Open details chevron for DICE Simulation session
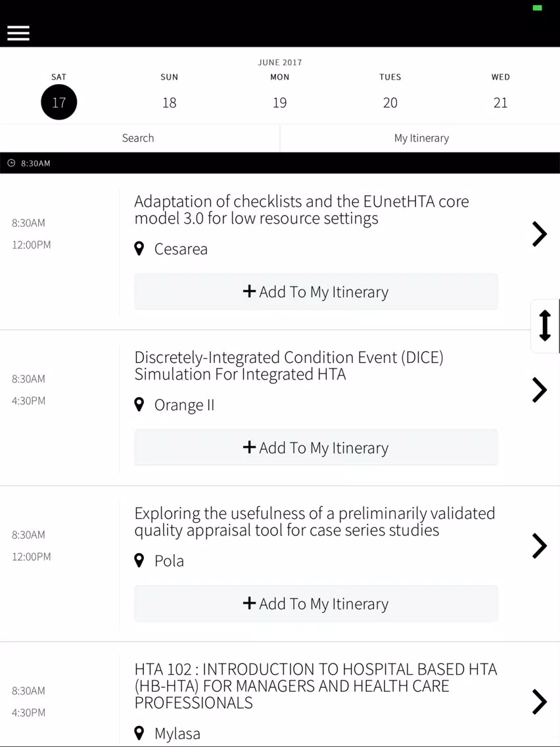560x747 pixels. click(x=540, y=390)
